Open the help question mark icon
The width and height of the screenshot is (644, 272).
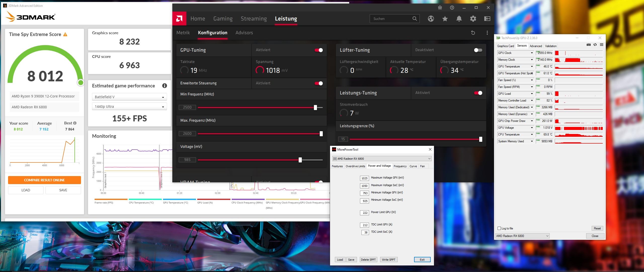click(452, 8)
